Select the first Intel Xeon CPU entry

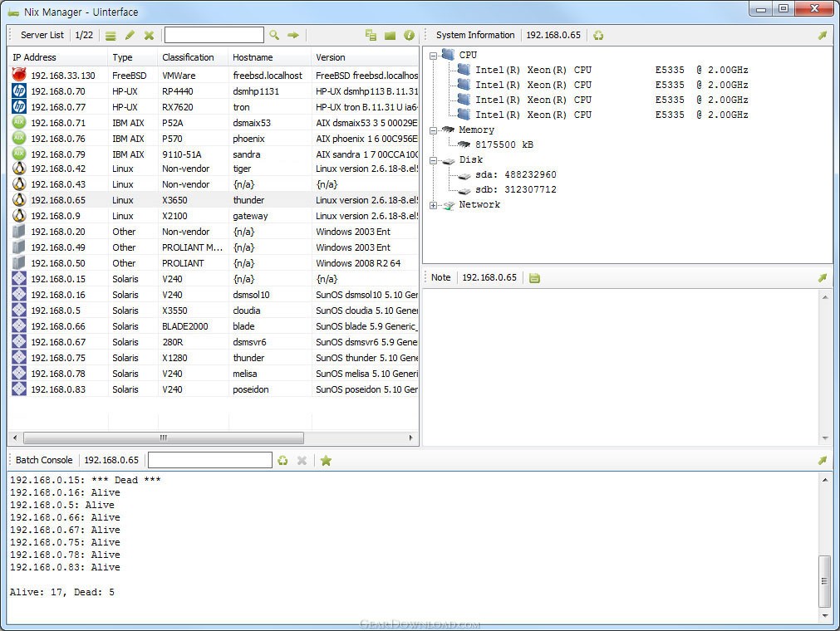click(x=612, y=70)
